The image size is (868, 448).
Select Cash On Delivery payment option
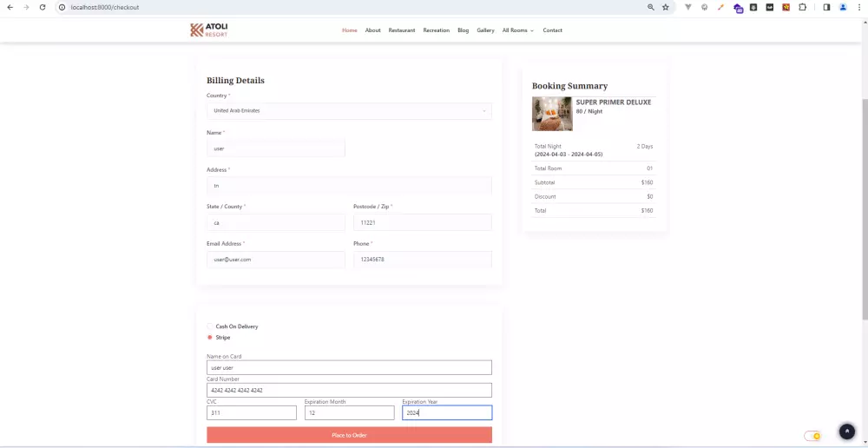[x=210, y=326]
